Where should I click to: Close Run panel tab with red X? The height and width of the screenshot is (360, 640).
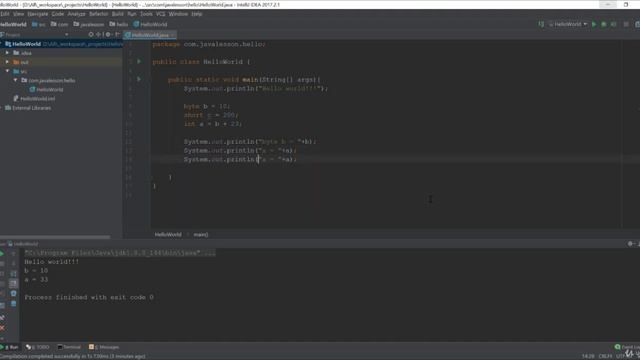pyautogui.click(x=2, y=328)
